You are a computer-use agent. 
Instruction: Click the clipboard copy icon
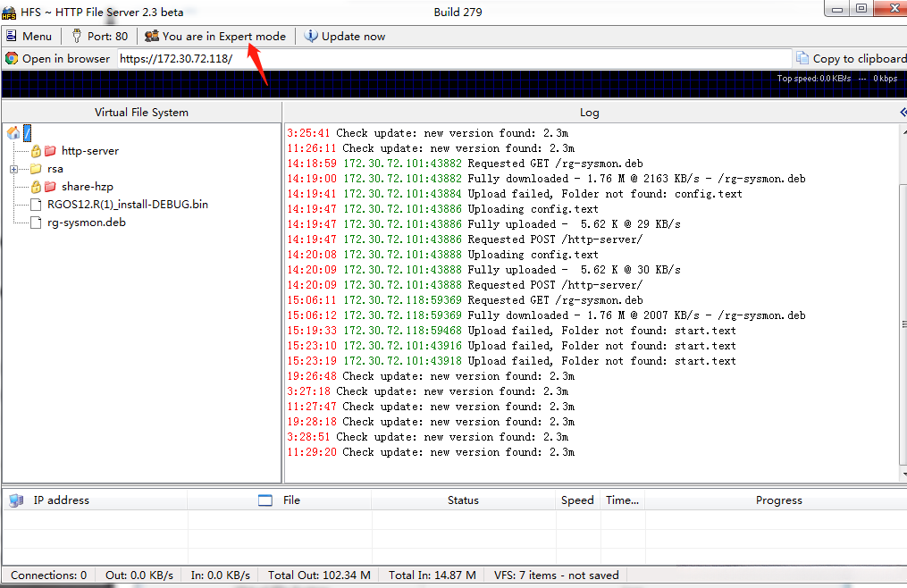[802, 58]
